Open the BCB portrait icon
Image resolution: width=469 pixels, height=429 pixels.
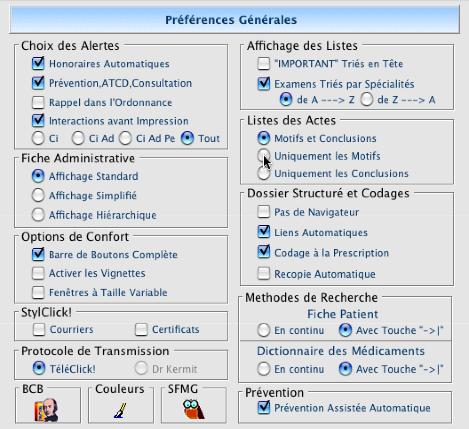[46, 409]
